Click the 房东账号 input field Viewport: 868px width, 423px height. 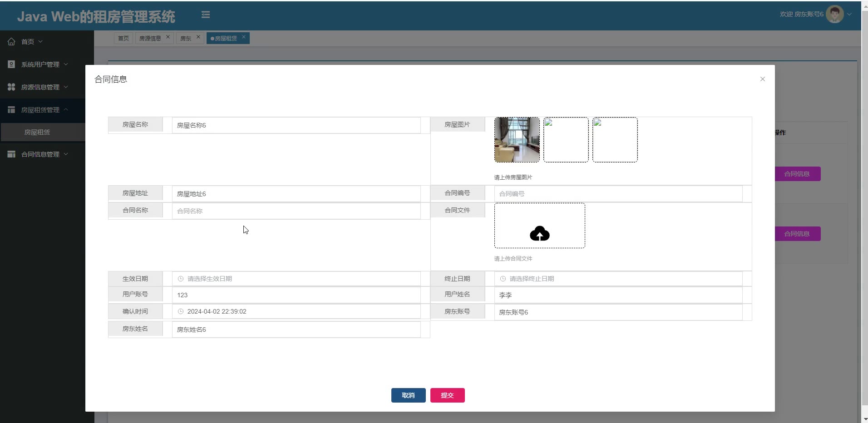pyautogui.click(x=618, y=312)
